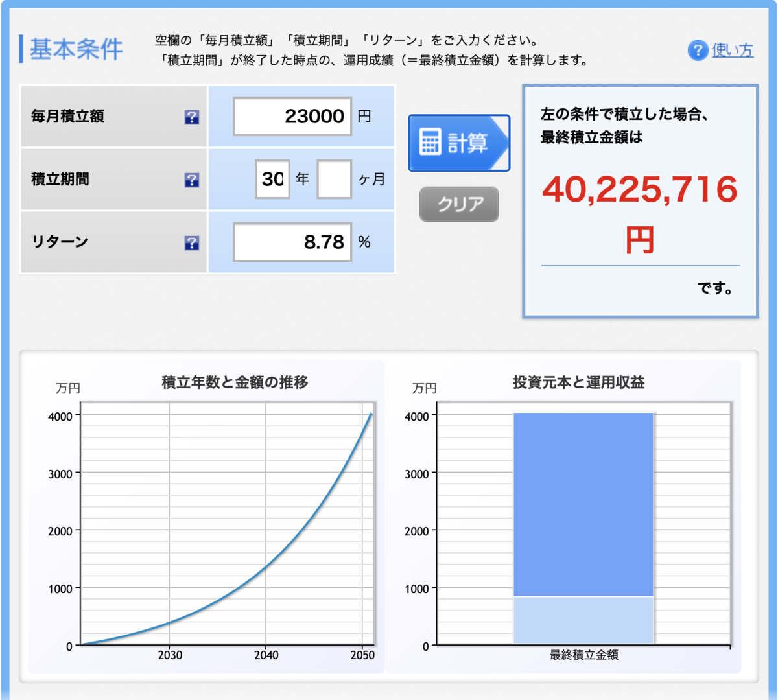Focus the years field showing 30
Image resolution: width=778 pixels, height=700 pixels.
coord(272,179)
